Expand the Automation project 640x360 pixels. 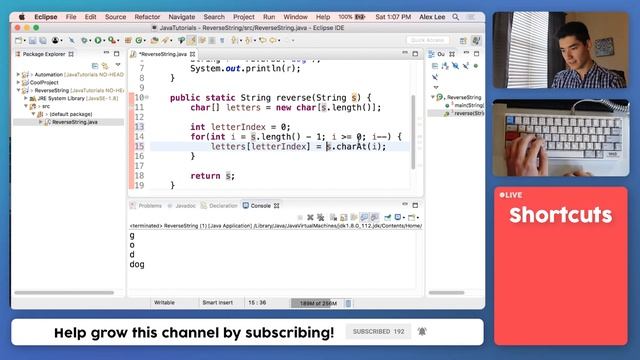tap(18, 74)
